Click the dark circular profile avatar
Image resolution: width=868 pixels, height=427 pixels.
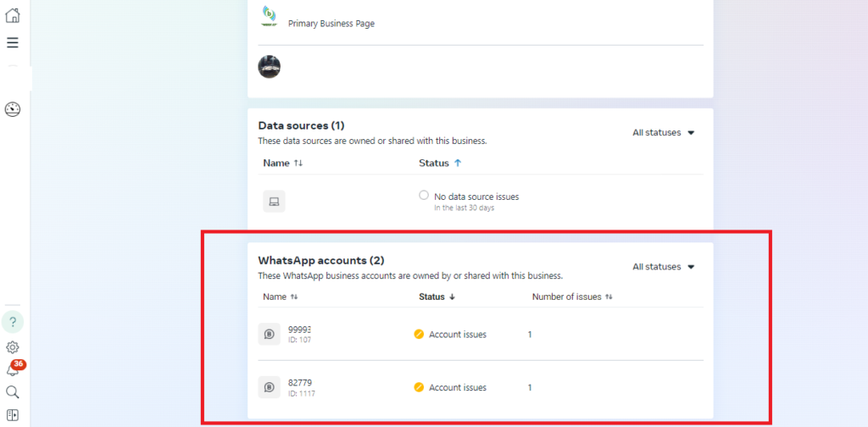pyautogui.click(x=269, y=67)
